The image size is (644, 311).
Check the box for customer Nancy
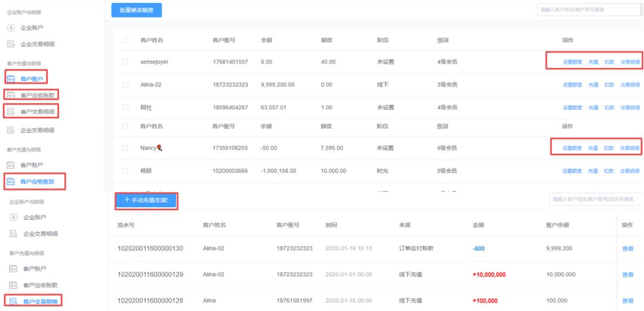pyautogui.click(x=125, y=147)
